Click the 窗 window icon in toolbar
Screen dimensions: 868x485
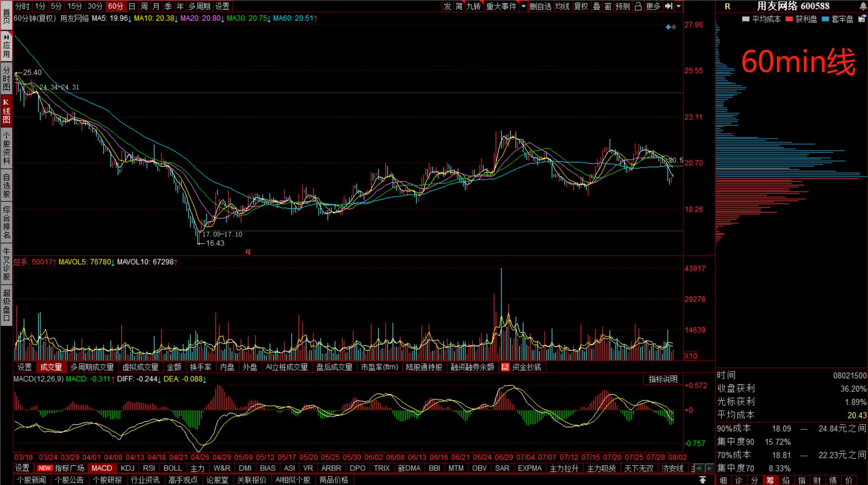click(608, 6)
